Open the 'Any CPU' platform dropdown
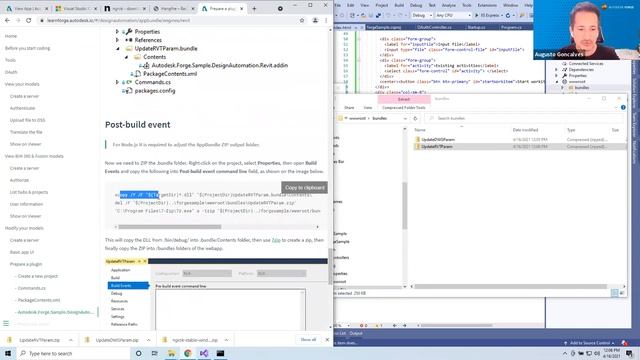 453,15
